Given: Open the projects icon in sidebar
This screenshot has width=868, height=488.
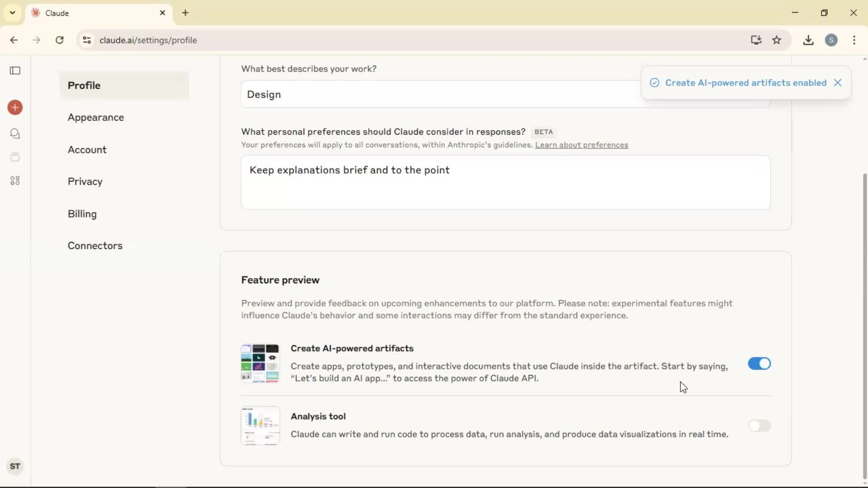Looking at the screenshot, I should (x=15, y=157).
